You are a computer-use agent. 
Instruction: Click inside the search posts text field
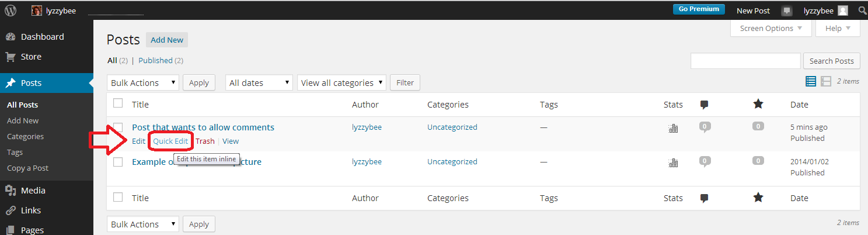[745, 61]
